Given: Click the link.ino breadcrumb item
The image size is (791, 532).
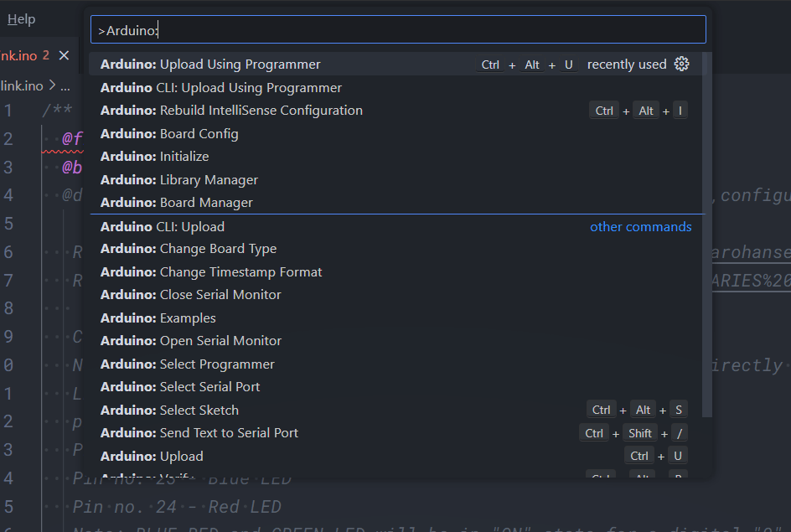Looking at the screenshot, I should [x=22, y=86].
